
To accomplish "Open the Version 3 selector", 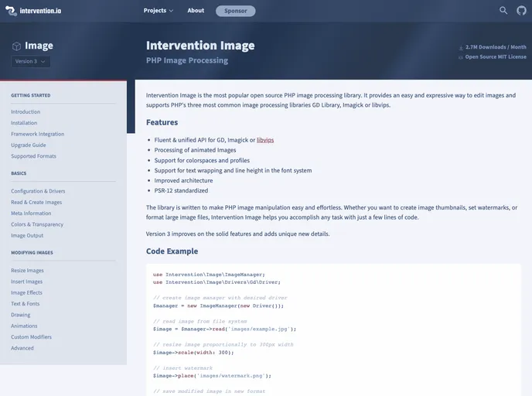I will coord(31,61).
